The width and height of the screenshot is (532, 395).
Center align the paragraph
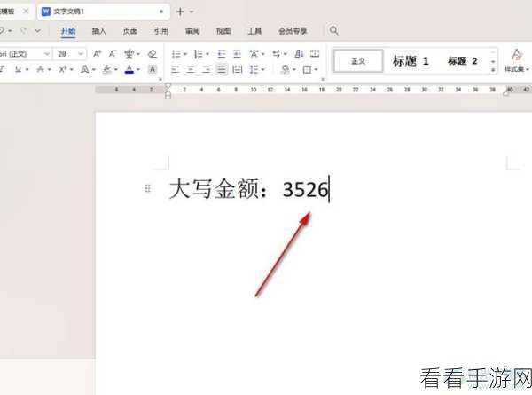tap(191, 69)
